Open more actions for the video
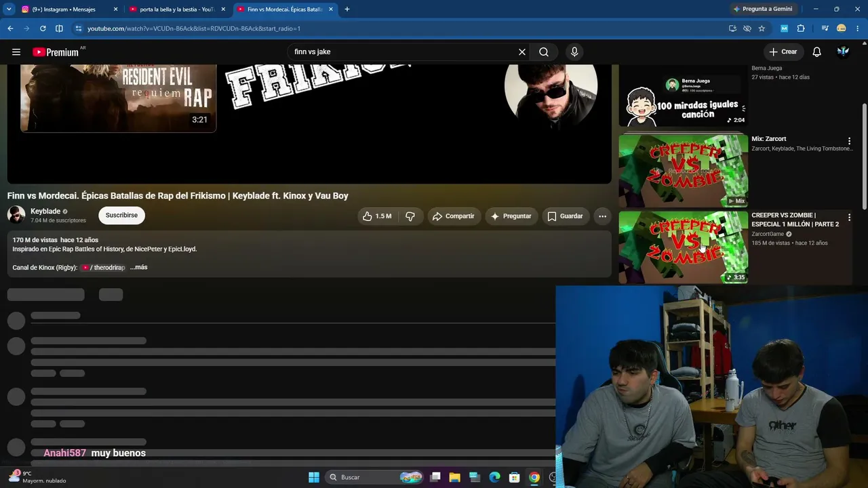The height and width of the screenshot is (488, 868). coord(602,216)
